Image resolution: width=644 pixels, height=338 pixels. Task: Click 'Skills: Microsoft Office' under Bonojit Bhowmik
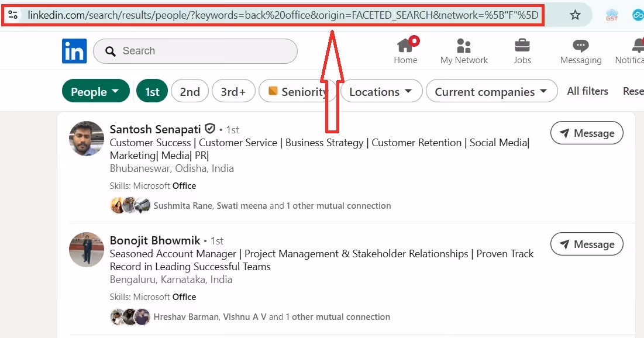pyautogui.click(x=153, y=297)
